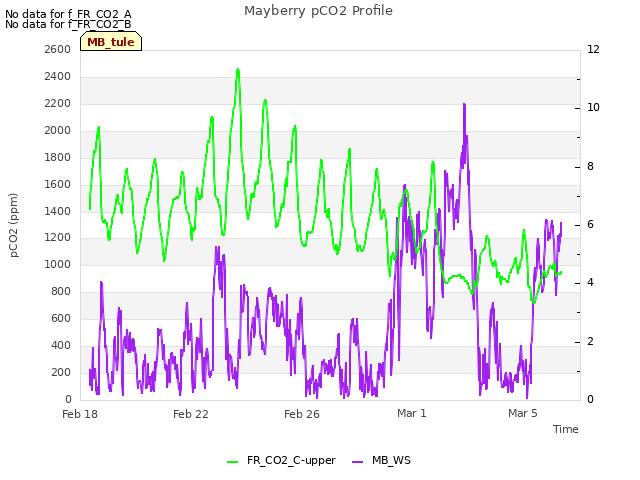This screenshot has height=480, width=640.
Task: Click the 2 right-axis value
Action: pos(590,342)
